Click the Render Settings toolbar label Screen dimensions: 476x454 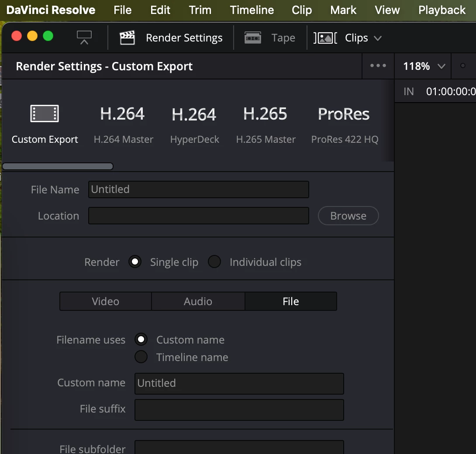point(184,38)
